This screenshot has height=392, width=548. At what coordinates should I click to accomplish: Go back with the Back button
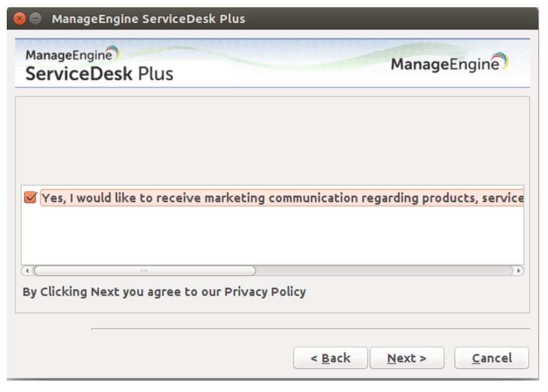tap(331, 358)
